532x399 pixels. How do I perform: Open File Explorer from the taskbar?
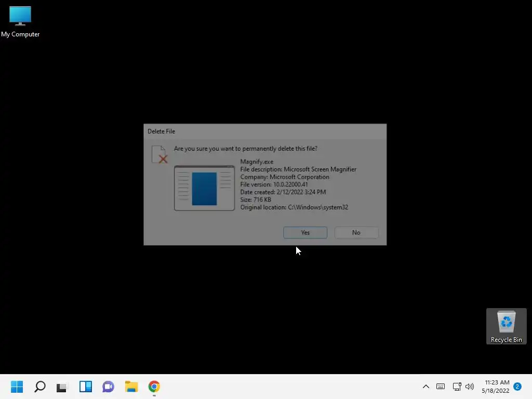tap(131, 387)
